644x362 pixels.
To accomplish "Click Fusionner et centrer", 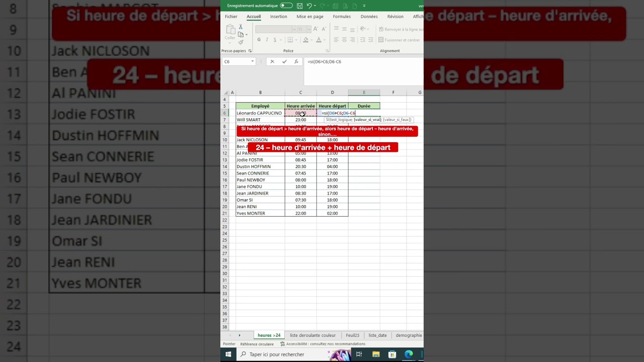I will pyautogui.click(x=399, y=40).
